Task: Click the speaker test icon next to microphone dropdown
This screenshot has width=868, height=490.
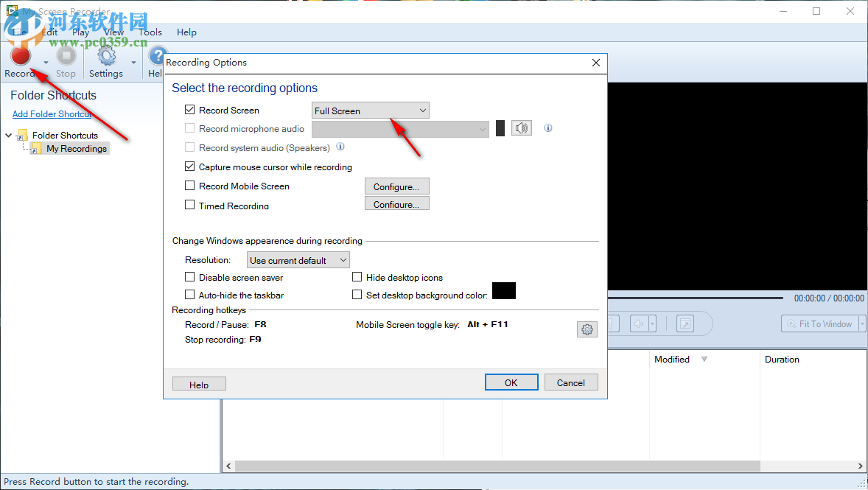Action: click(522, 127)
